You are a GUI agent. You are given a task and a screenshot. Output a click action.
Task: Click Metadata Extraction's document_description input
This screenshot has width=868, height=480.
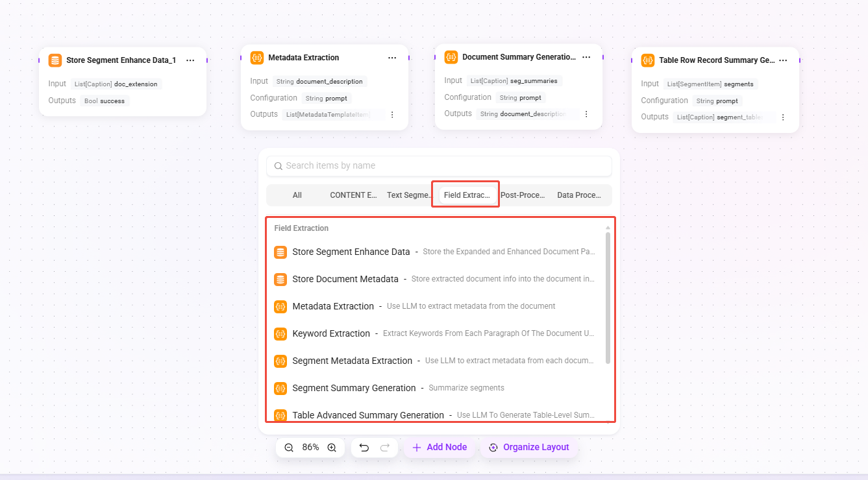[x=319, y=82]
